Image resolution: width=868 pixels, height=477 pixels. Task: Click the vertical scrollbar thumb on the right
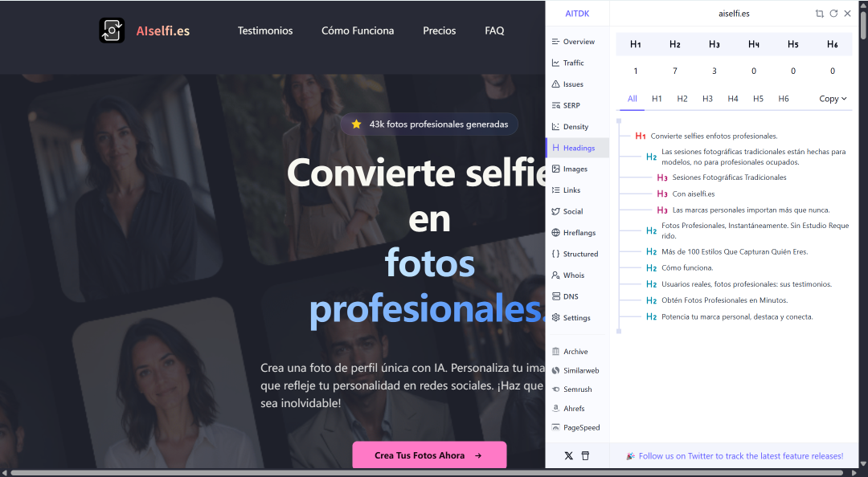tap(863, 25)
